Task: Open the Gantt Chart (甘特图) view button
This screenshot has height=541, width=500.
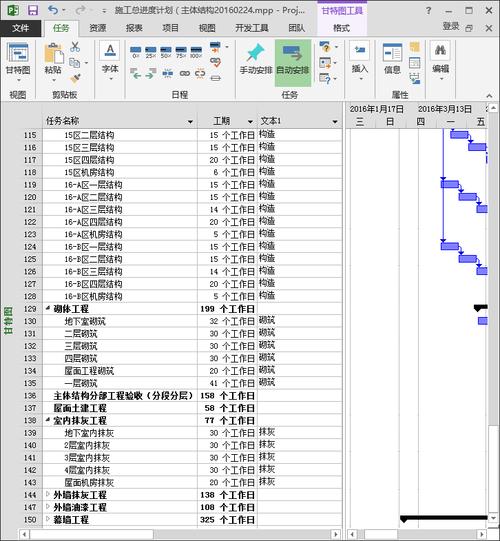Action: (18, 62)
